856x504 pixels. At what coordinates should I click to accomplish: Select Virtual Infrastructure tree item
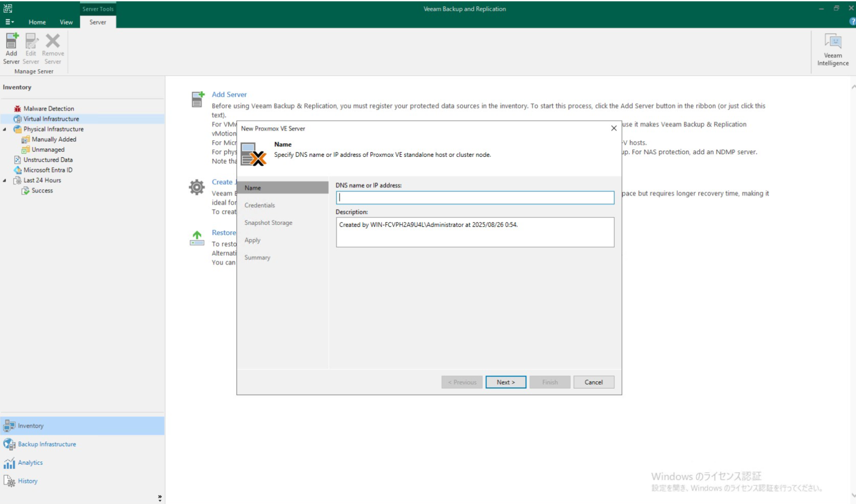tap(51, 119)
